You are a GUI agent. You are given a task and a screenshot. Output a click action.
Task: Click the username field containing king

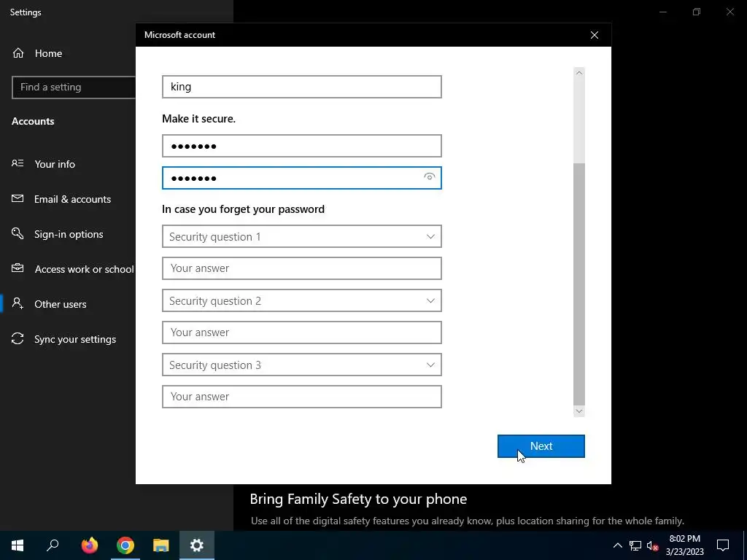301,87
